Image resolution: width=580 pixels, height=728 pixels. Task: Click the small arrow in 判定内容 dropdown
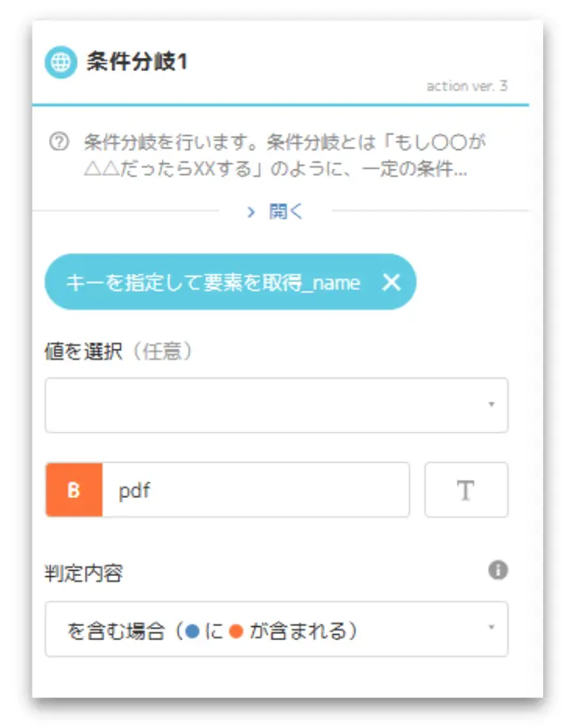pos(491,627)
